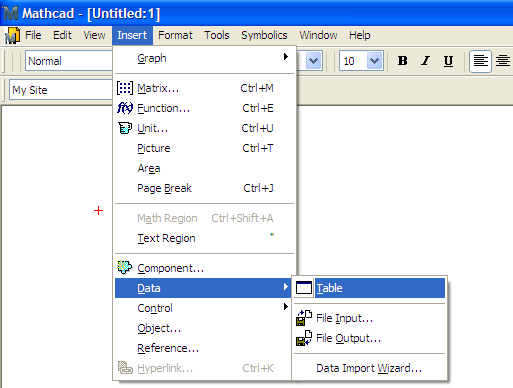Click the Mathcad logo in title bar

click(11, 13)
